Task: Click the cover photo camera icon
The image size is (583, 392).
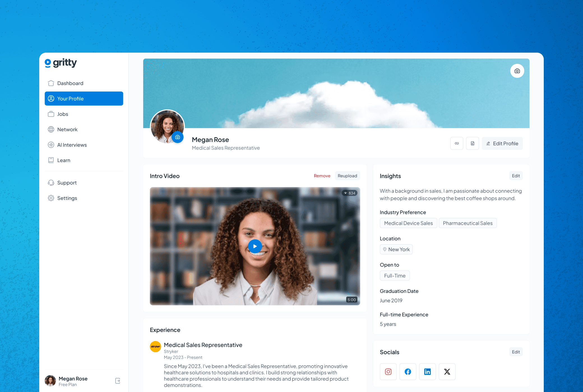Action: click(517, 71)
